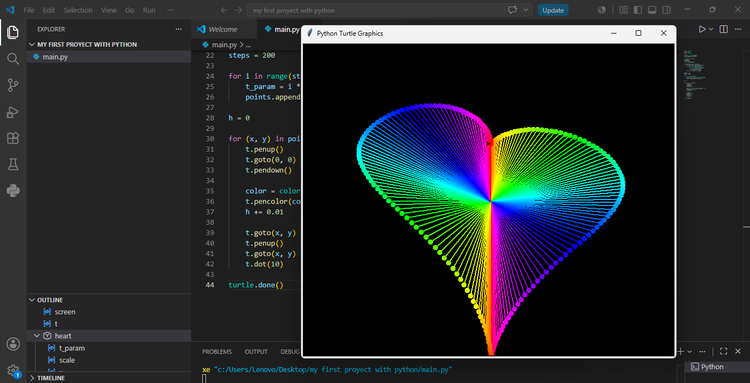750x383 pixels.
Task: Collapse the heart function in Outline
Action: 37,336
